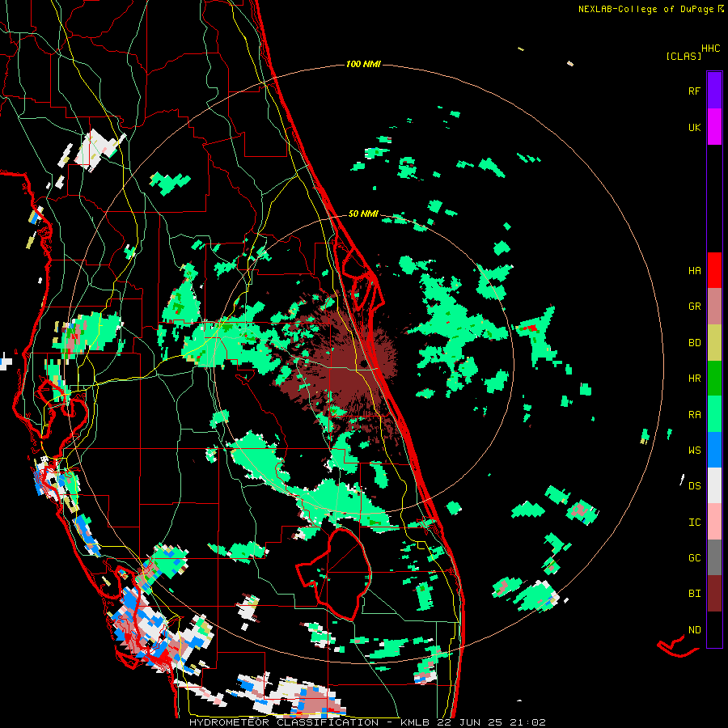This screenshot has width=728, height=728.
Task: Select the IC pink legend swatch
Action: coord(714,522)
